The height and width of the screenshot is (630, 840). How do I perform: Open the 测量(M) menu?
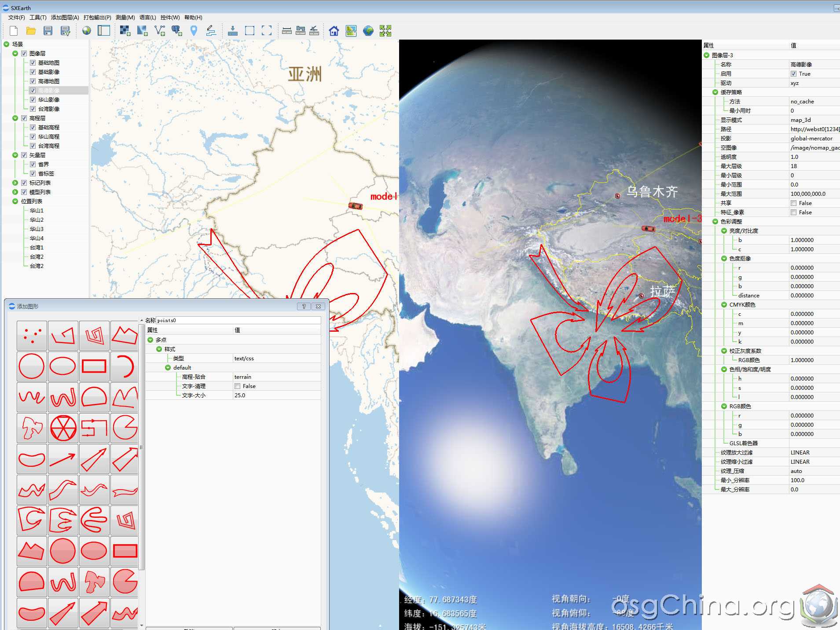click(125, 18)
